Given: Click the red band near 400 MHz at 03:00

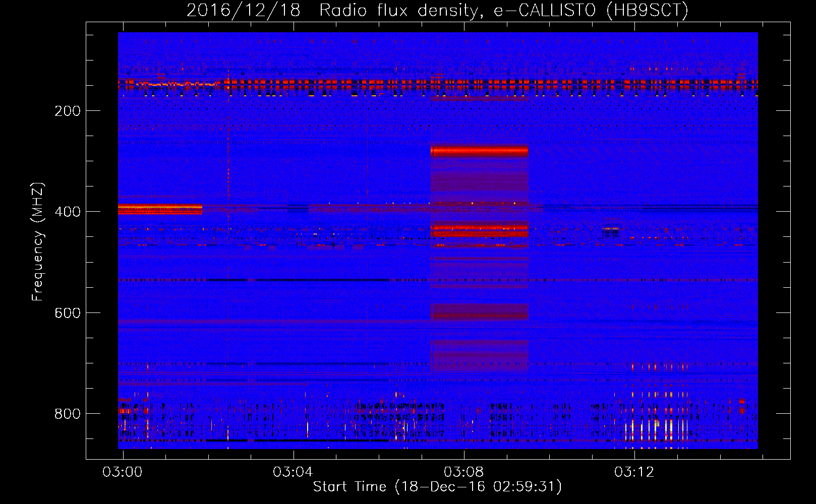Looking at the screenshot, I should (x=160, y=209).
